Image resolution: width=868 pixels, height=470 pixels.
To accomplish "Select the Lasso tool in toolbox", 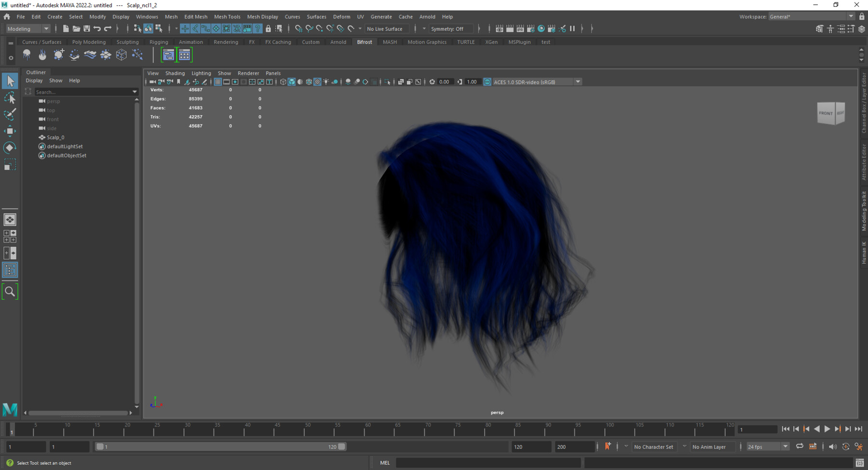I will pyautogui.click(x=10, y=98).
